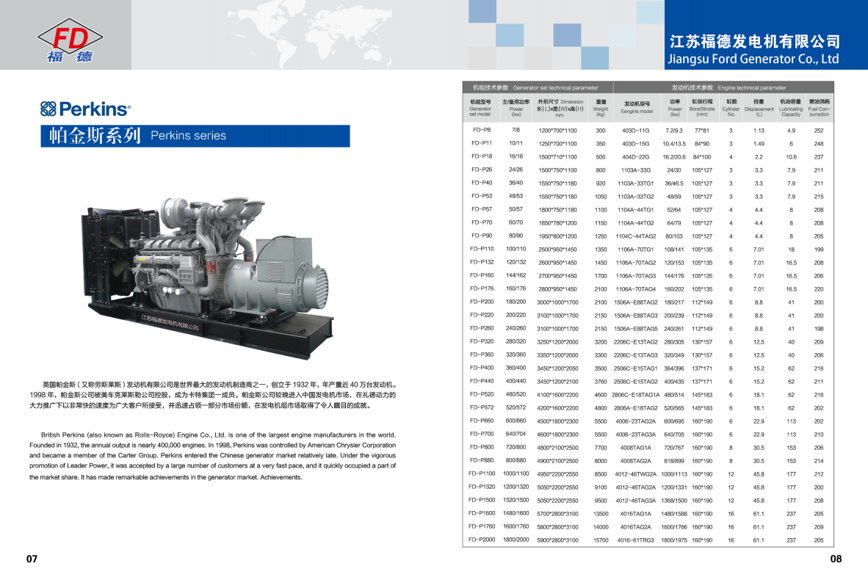Click the FD-P8 model cell
868x588 pixels.
(482, 131)
